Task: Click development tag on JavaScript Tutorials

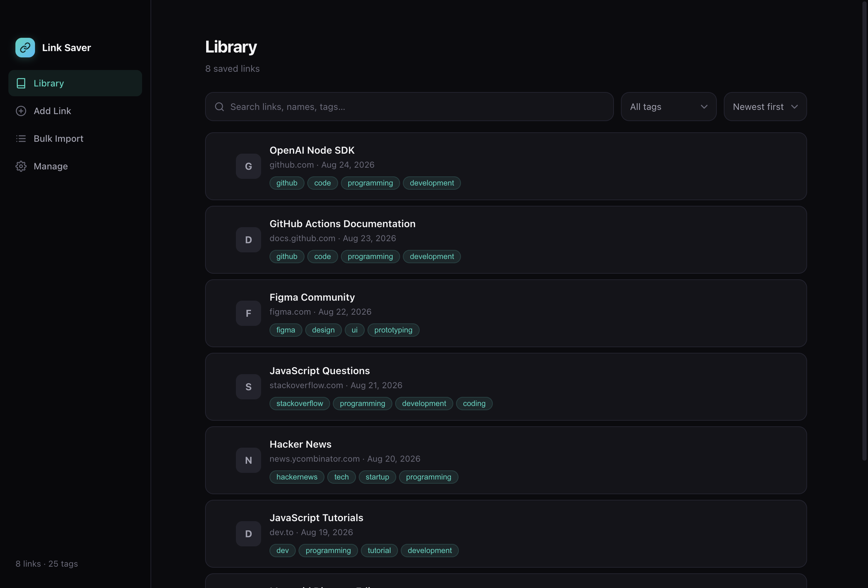Action: (429, 551)
